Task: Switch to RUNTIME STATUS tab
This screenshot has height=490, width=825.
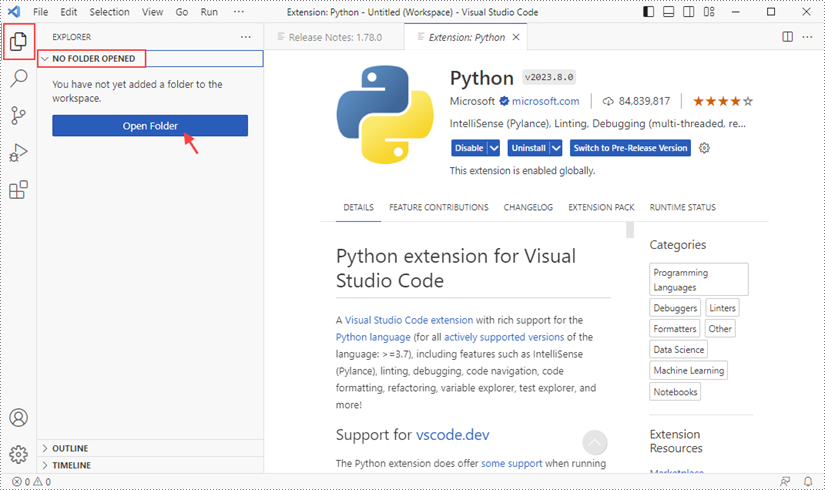Action: pyautogui.click(x=682, y=207)
